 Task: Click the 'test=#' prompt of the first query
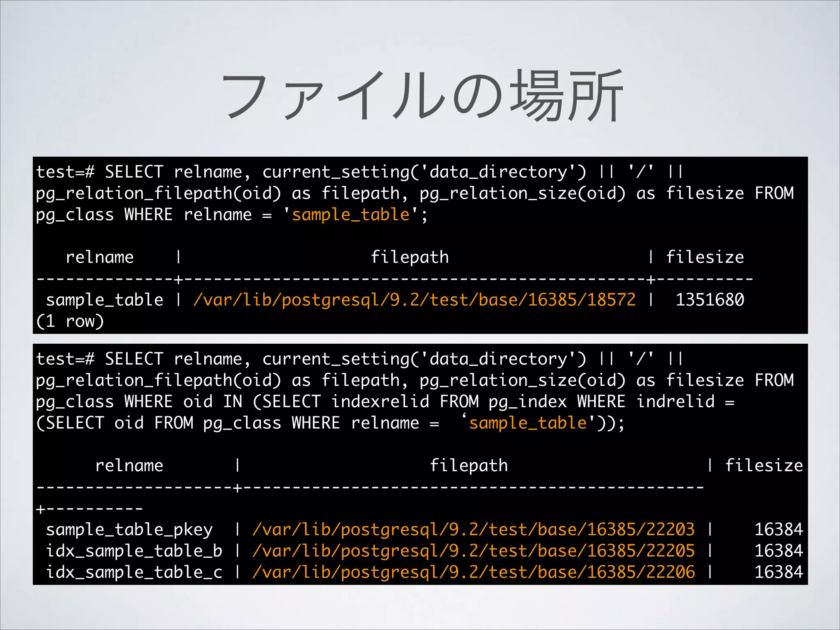pos(65,172)
